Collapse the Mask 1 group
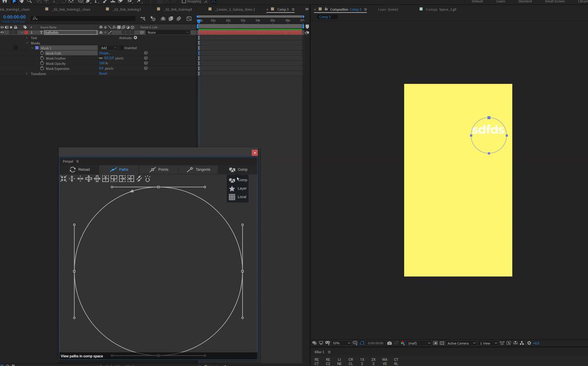 click(x=32, y=48)
